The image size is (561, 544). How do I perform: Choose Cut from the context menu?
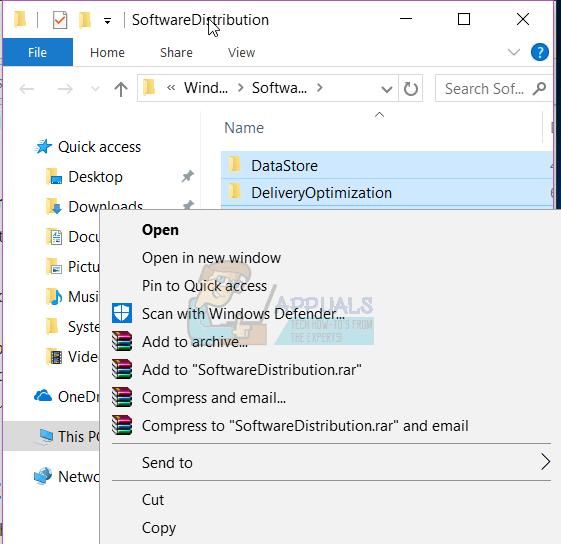[x=153, y=500]
